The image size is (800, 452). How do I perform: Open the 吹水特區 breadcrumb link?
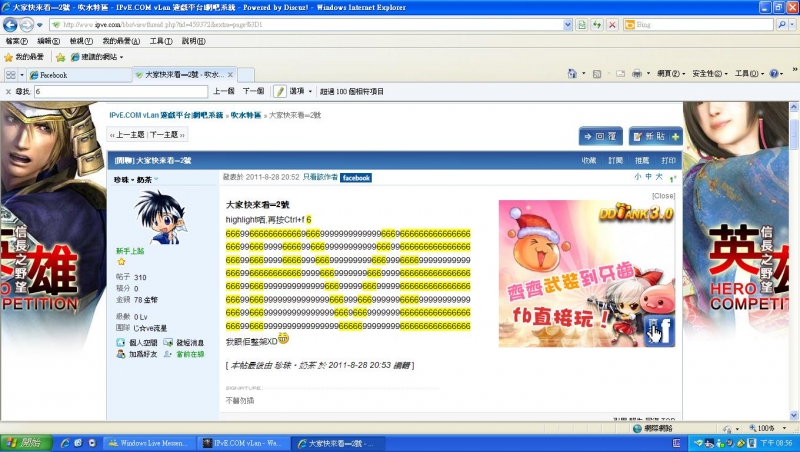[x=246, y=115]
